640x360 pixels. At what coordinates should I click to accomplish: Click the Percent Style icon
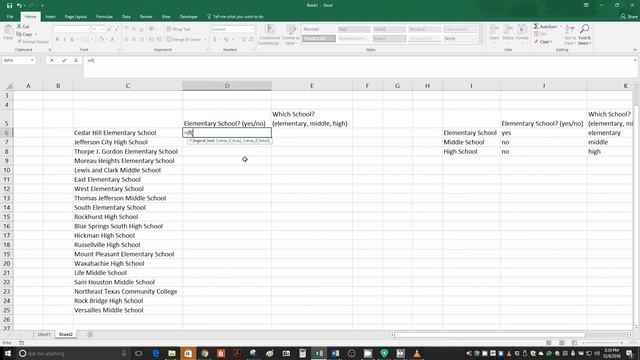tap(226, 40)
